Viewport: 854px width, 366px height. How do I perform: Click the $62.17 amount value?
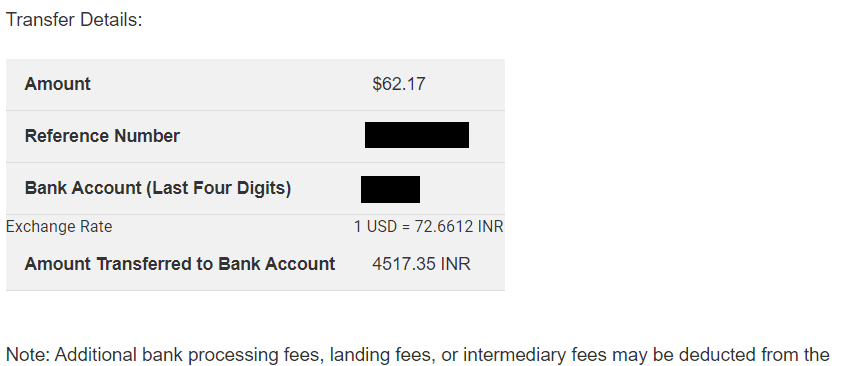pyautogui.click(x=399, y=84)
